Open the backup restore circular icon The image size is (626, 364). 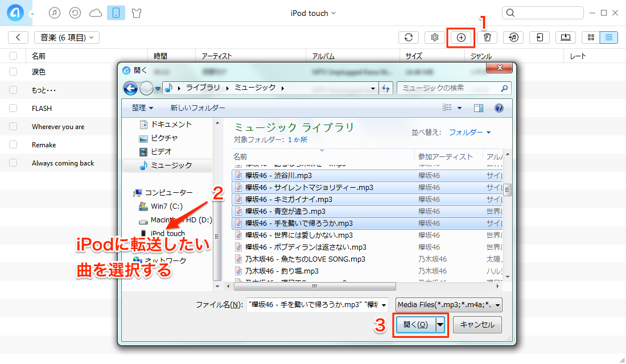pos(75,13)
